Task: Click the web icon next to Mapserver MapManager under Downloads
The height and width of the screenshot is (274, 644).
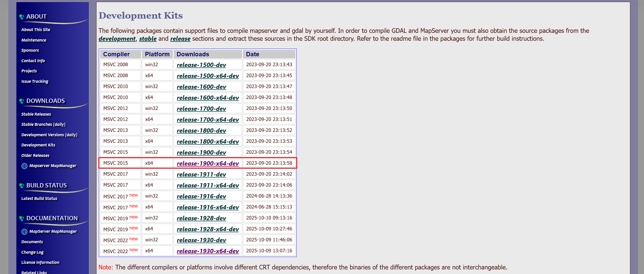Action: (24, 166)
